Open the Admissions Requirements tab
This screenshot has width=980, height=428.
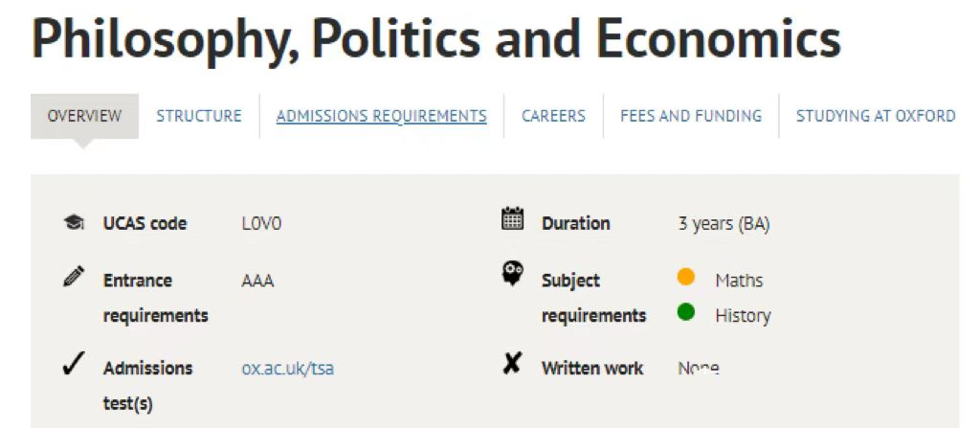381,117
